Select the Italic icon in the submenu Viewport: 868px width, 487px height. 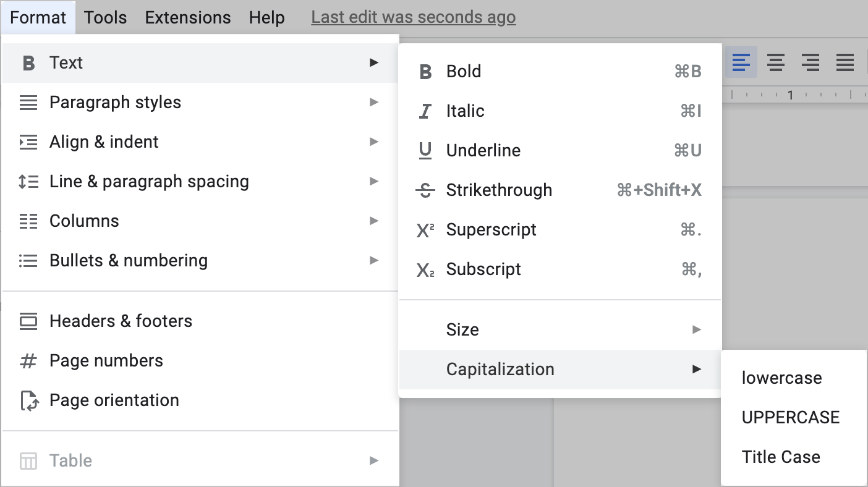425,111
